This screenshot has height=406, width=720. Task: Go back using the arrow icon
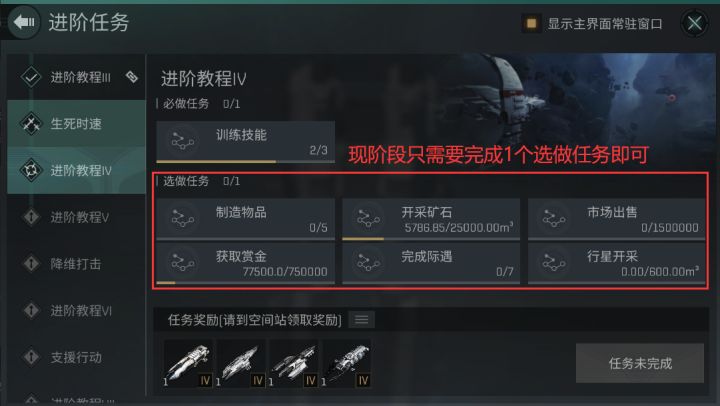click(24, 22)
